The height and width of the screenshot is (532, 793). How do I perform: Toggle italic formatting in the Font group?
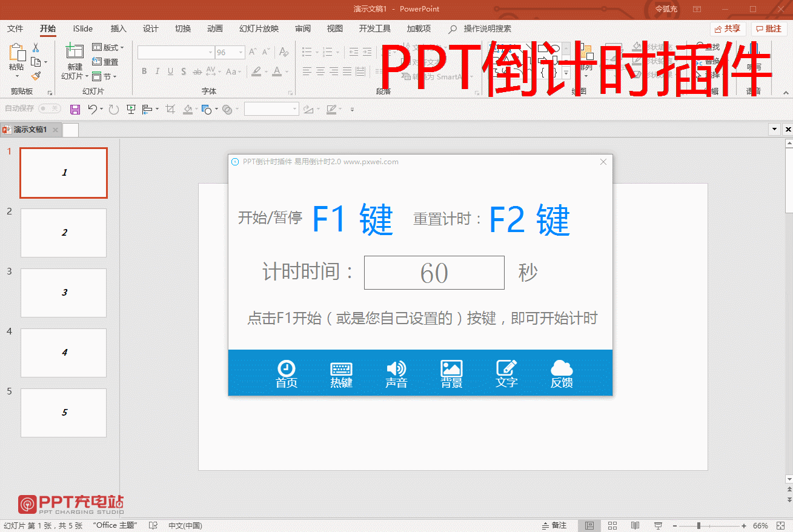click(157, 71)
